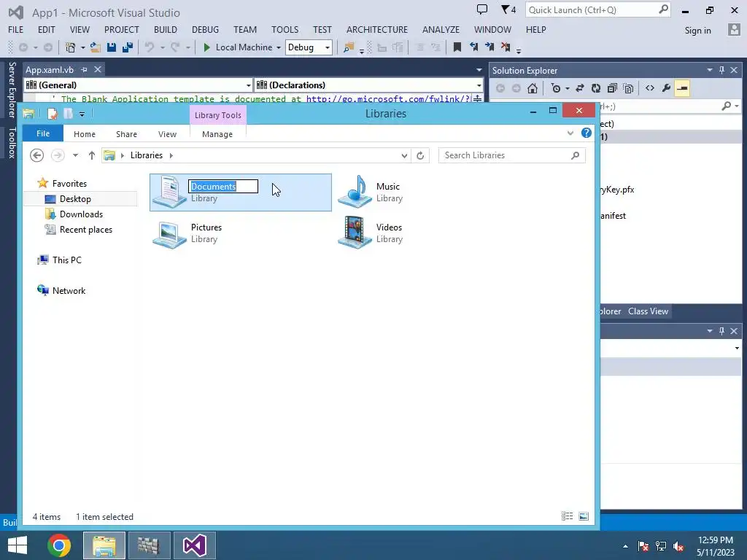Switch to the Share ribbon tab
The image size is (747, 560).
[126, 134]
